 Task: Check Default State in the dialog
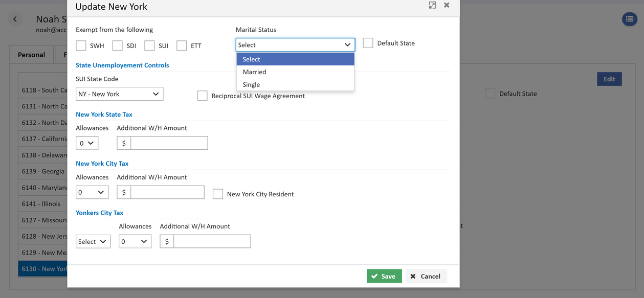pos(368,43)
